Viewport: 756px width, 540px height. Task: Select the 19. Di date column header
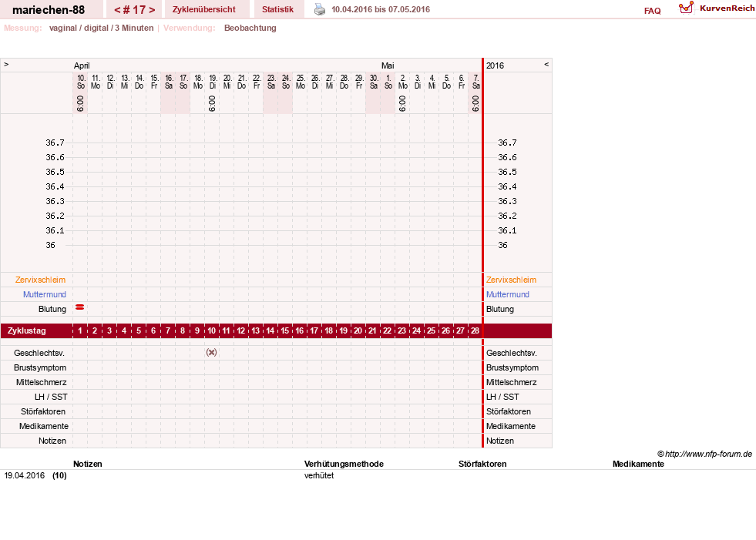tap(213, 82)
